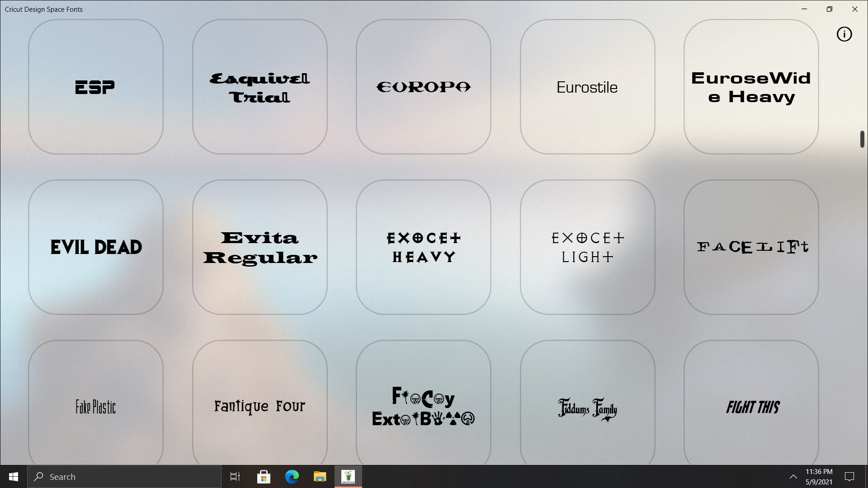Select the Fiddums Family font tile
Viewport: 868px width, 488px height.
coord(587,407)
